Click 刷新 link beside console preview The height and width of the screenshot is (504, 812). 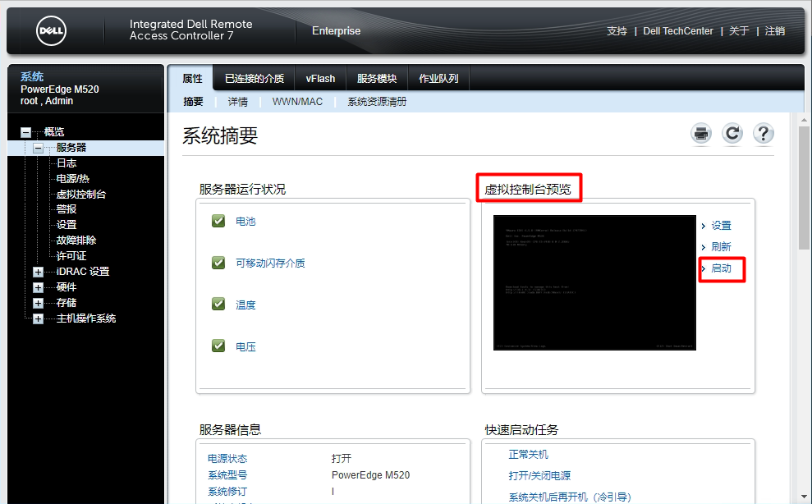click(x=721, y=246)
